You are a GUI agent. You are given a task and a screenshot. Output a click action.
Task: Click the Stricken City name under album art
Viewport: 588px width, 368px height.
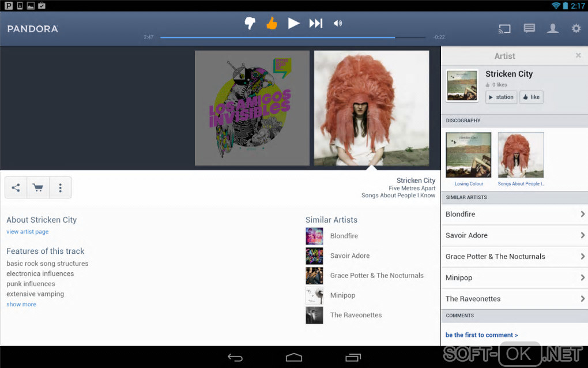416,181
